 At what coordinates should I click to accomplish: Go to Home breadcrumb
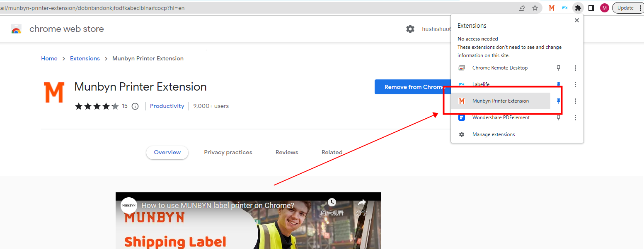[x=49, y=58]
